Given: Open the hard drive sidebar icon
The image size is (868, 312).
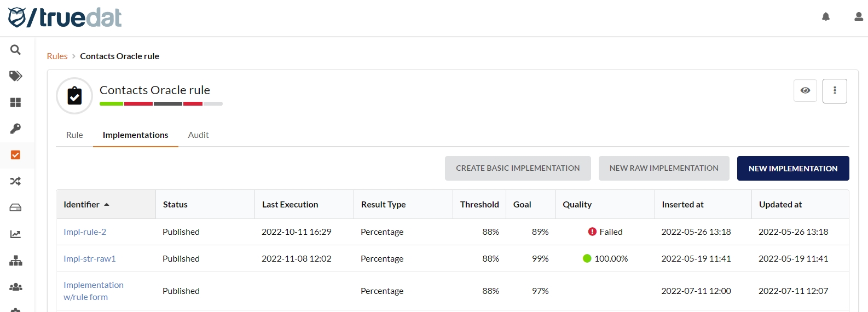Looking at the screenshot, I should (x=15, y=207).
